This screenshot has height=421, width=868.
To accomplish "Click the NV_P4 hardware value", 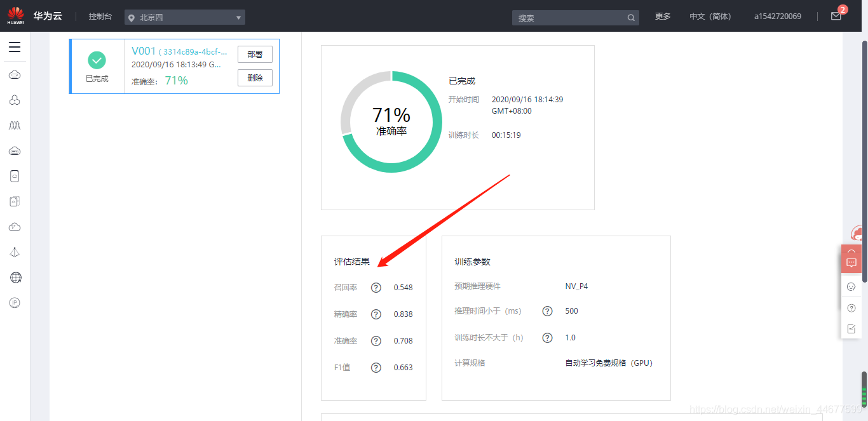I will pyautogui.click(x=576, y=286).
